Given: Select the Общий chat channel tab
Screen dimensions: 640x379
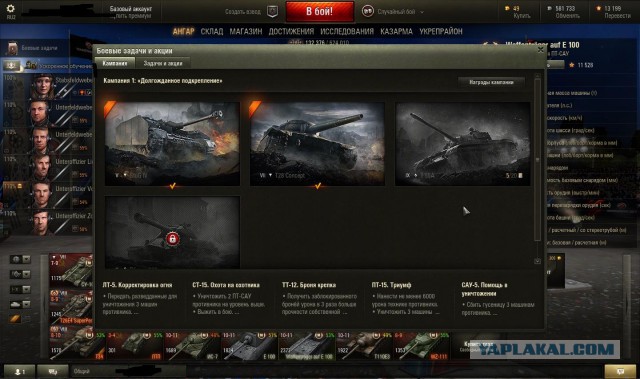Looking at the screenshot, I should (129, 372).
